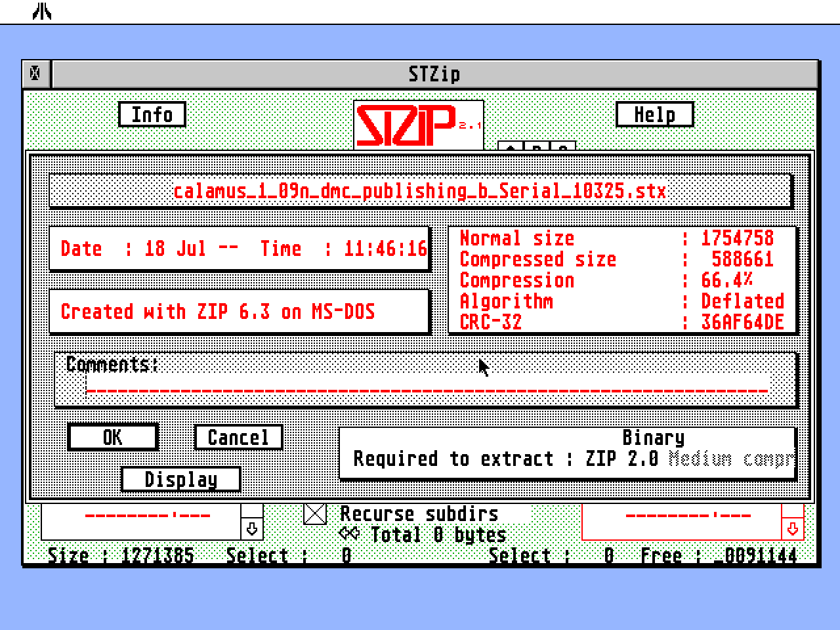
Task: Click the Display button
Action: click(181, 479)
